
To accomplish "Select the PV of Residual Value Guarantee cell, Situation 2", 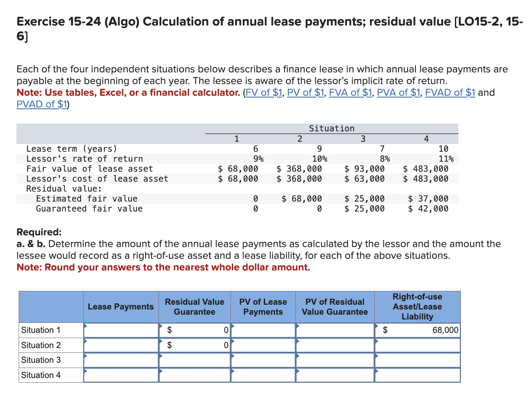I will click(x=334, y=345).
